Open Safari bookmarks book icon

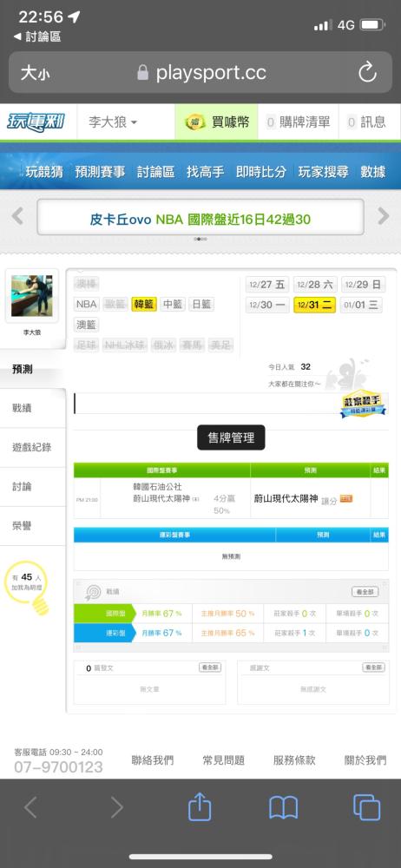point(284,807)
